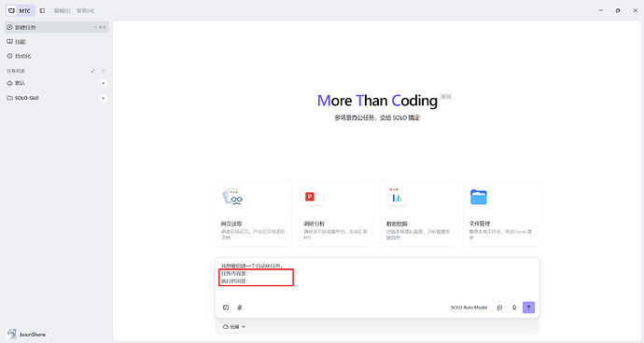Open the 数据挖掘 template card
Screen dimensions: 644x343
[x=418, y=213]
